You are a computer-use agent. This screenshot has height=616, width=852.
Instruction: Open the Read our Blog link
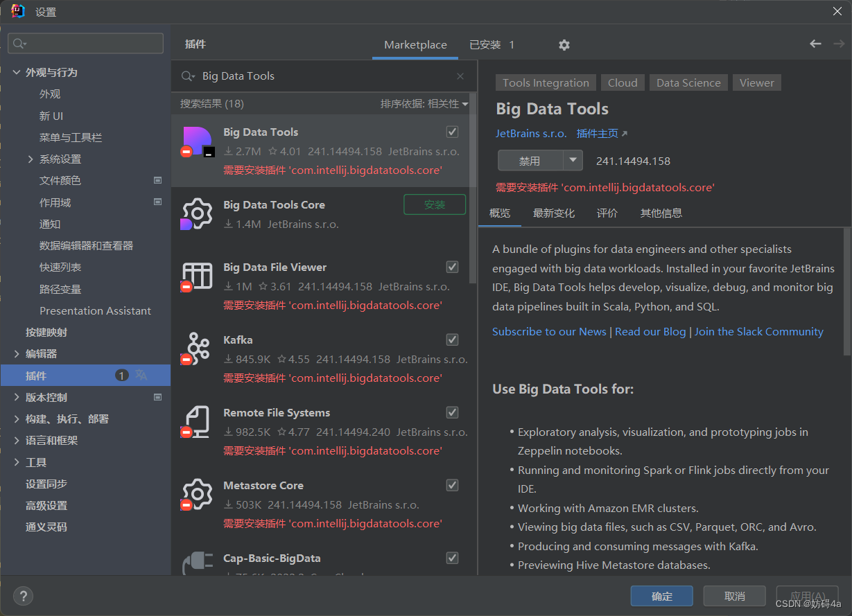point(650,332)
